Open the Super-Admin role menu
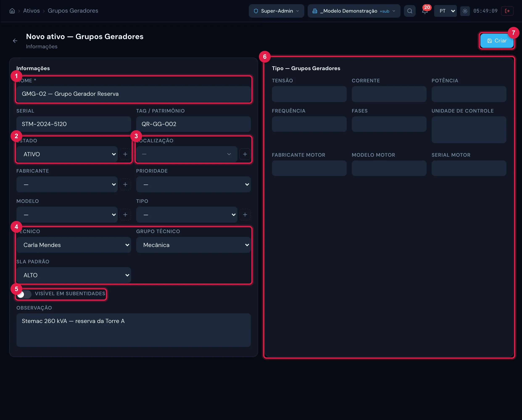 click(276, 11)
